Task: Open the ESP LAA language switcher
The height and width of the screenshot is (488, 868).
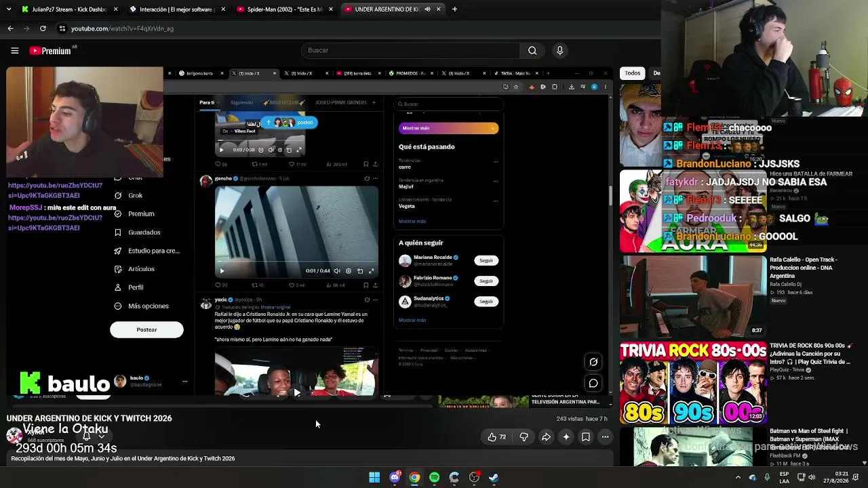Action: click(785, 477)
